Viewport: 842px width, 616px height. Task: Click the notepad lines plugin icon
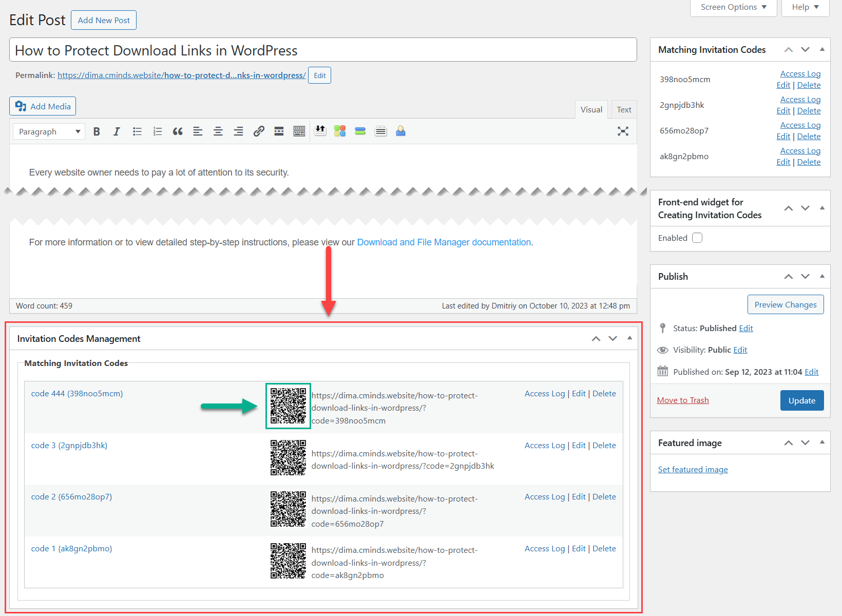tap(380, 131)
